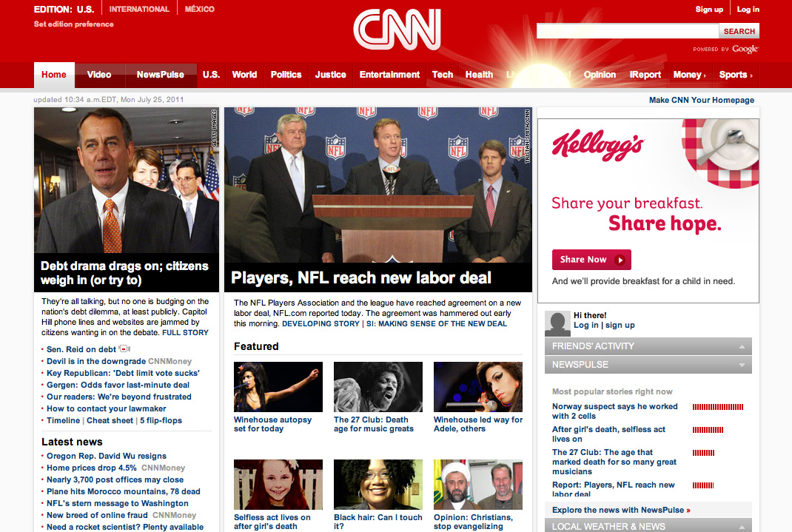Open the Selfless act girl thumbnail

tap(278, 485)
